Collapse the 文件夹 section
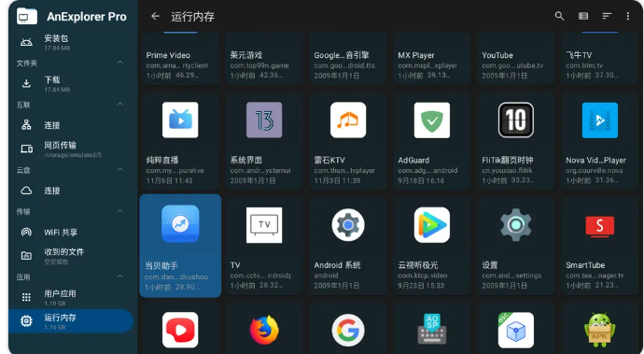Image resolution: width=644 pixels, height=354 pixels. point(119,63)
